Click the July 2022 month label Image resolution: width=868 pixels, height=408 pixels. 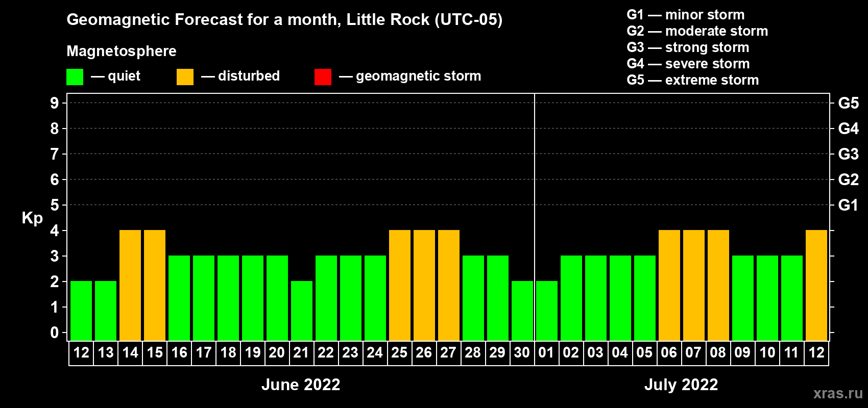point(681,385)
